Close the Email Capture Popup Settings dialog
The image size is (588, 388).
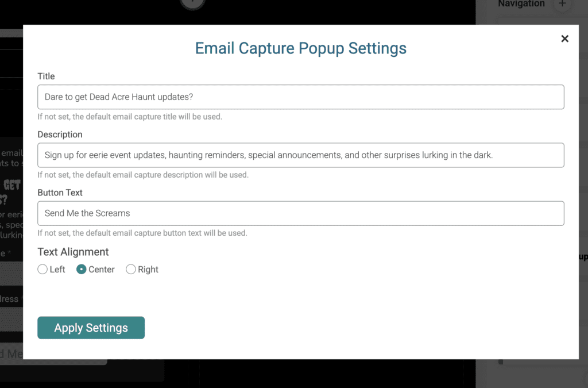coord(564,39)
